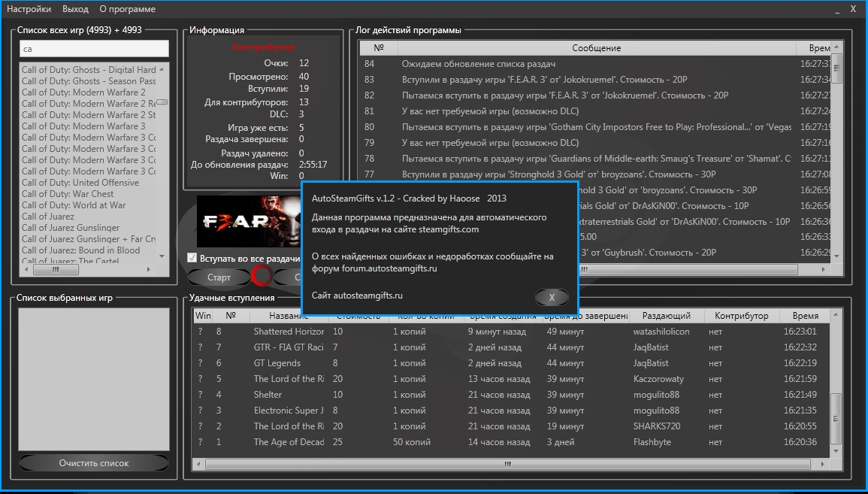Select 'Call of Duty: Ghosts - Season Pass' entry
The image size is (868, 494).
(89, 81)
